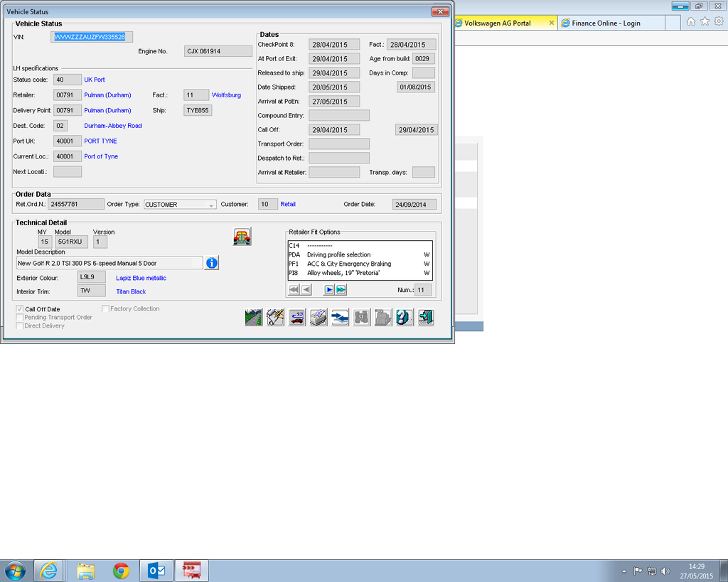The height and width of the screenshot is (582, 728).
Task: Click the Ship field TYE855
Action: tap(198, 110)
